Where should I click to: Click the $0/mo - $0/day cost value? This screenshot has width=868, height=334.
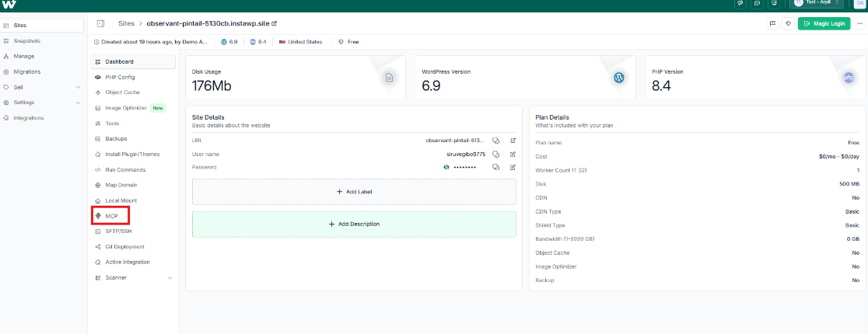click(839, 156)
